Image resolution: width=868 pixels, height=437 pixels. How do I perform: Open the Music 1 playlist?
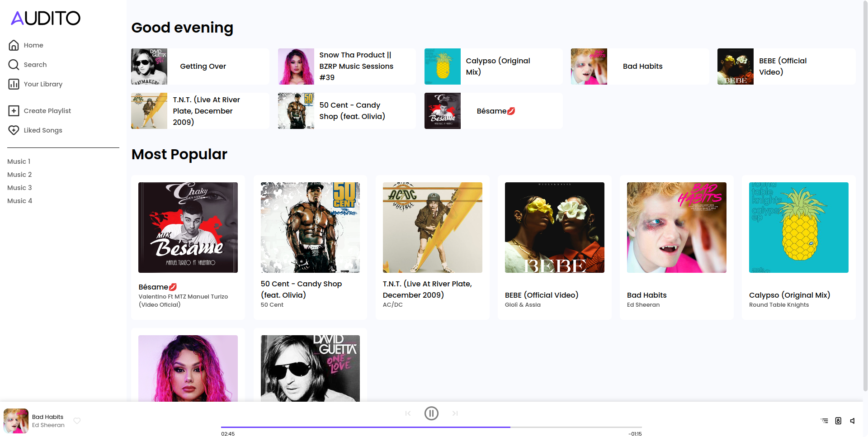pos(19,161)
